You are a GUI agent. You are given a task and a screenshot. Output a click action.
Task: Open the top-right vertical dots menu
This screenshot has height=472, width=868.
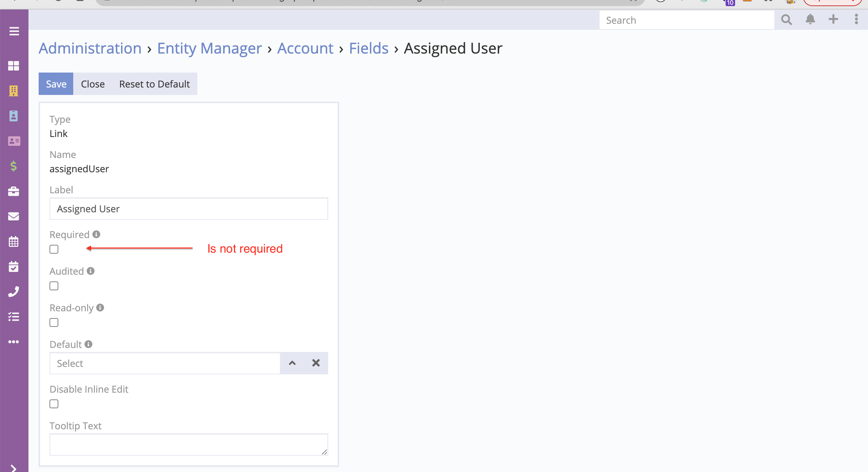point(856,19)
